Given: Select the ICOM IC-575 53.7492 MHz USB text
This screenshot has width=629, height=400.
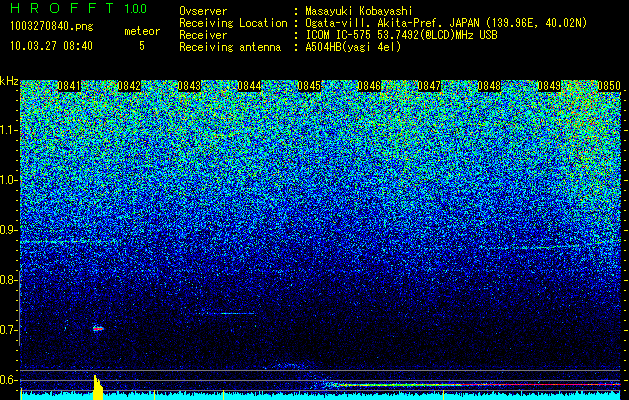Looking at the screenshot, I should click(401, 35).
